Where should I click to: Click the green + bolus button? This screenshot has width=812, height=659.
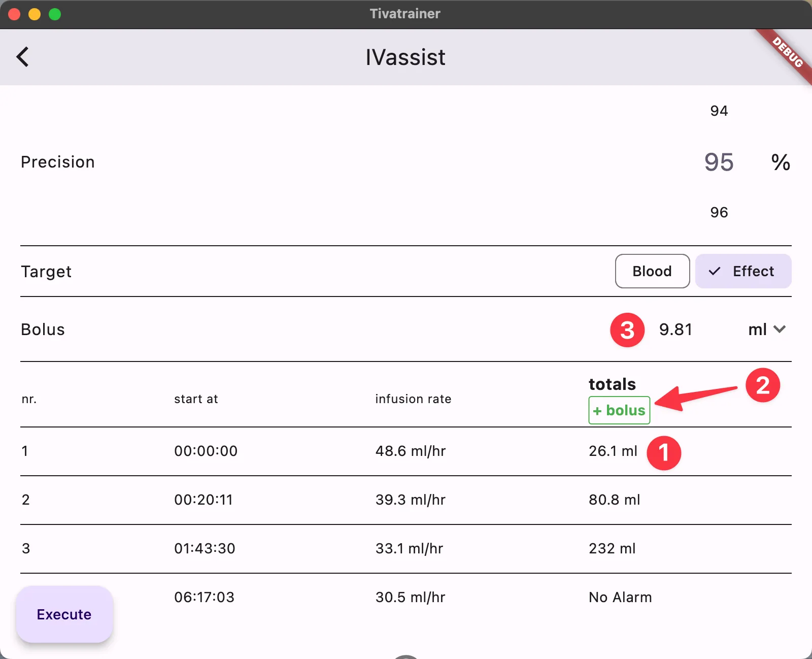pos(619,410)
